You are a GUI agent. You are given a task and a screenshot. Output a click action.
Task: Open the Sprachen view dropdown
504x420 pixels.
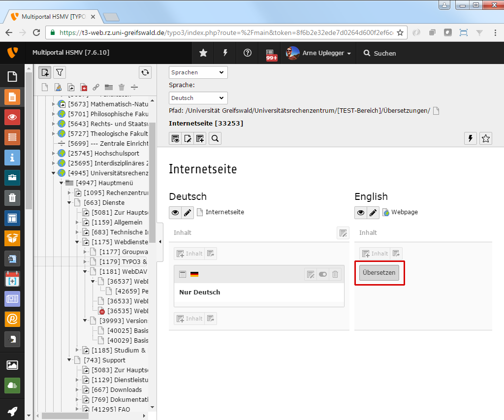[198, 72]
